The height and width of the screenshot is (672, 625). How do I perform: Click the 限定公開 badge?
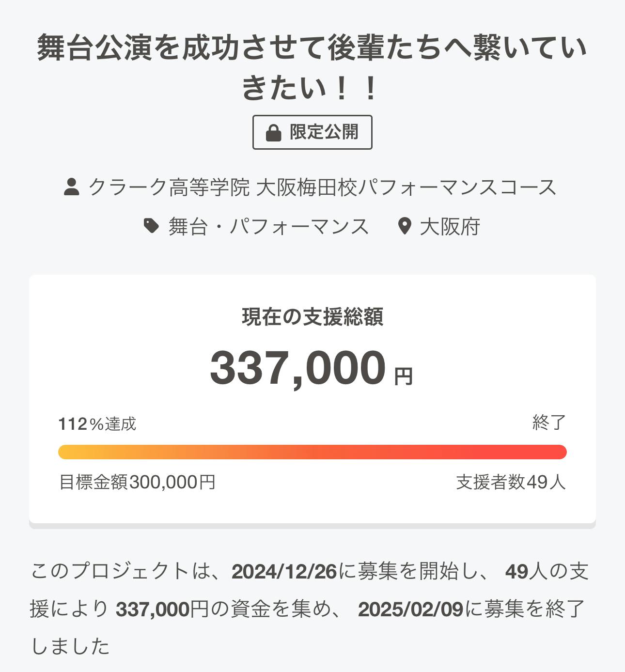312,132
